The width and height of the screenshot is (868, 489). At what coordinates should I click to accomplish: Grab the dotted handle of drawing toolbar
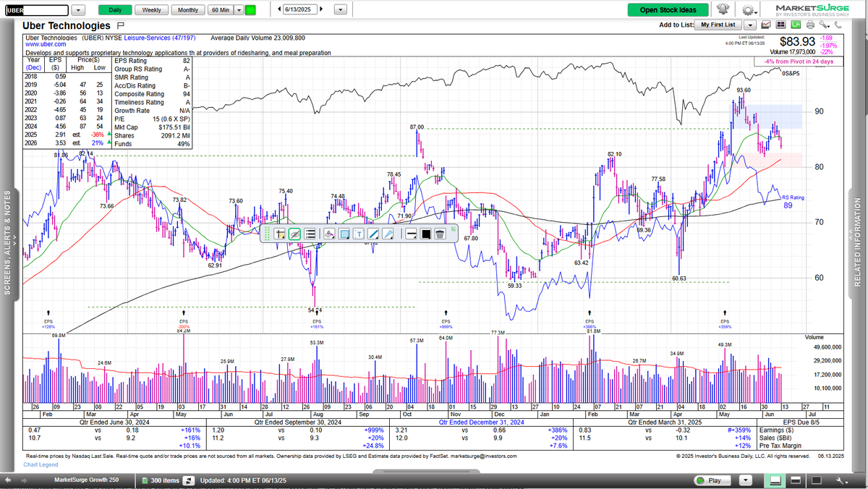[267, 234]
